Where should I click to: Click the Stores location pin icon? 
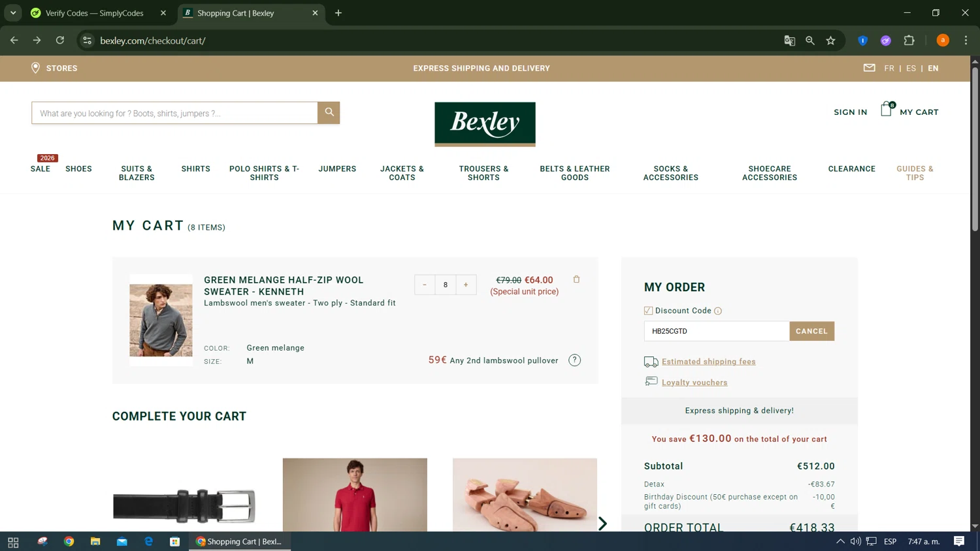(35, 68)
